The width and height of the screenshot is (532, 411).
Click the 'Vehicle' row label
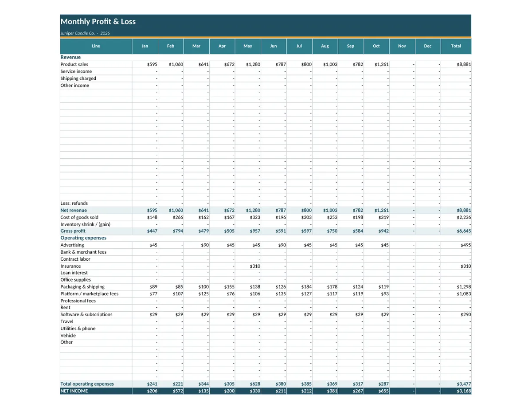(68, 335)
